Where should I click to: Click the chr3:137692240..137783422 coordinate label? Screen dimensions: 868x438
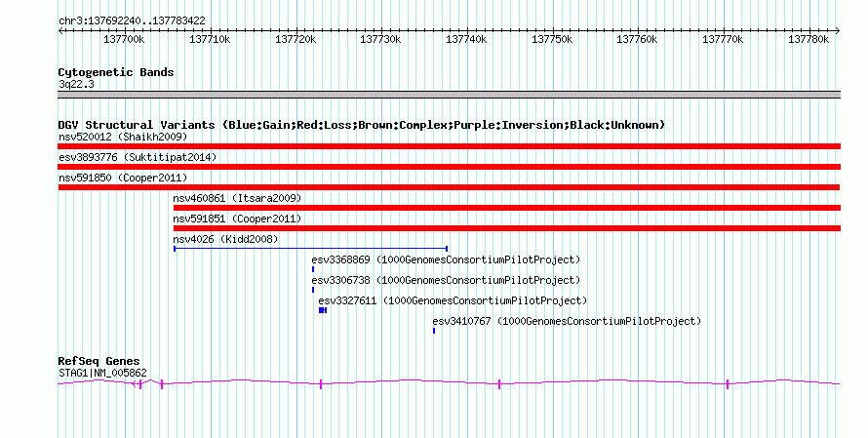click(x=132, y=20)
